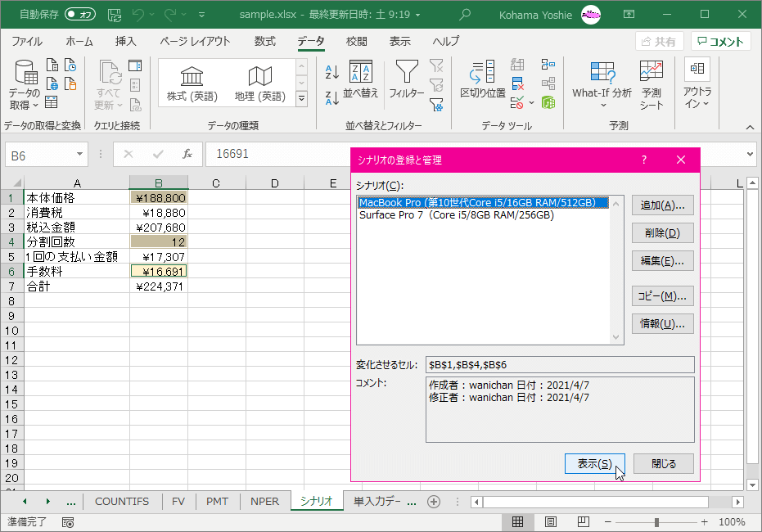Expand the formula bar chevron
The image size is (762, 532).
(x=751, y=154)
